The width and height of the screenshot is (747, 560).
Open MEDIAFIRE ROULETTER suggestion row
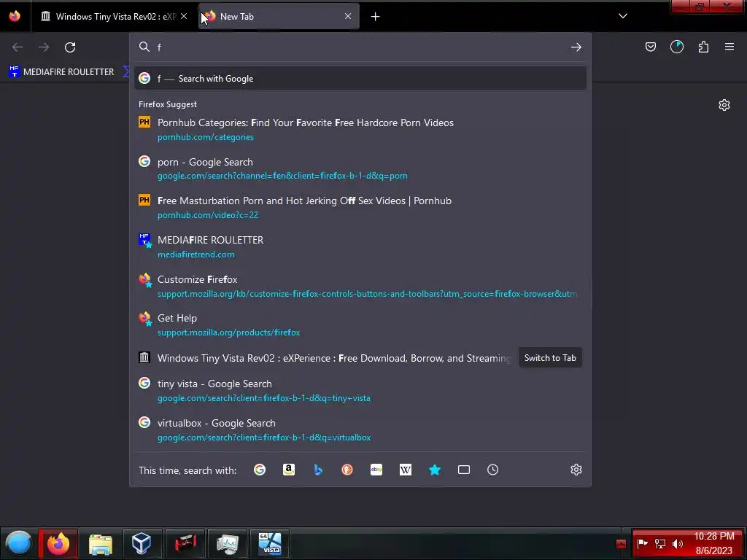[x=360, y=246]
